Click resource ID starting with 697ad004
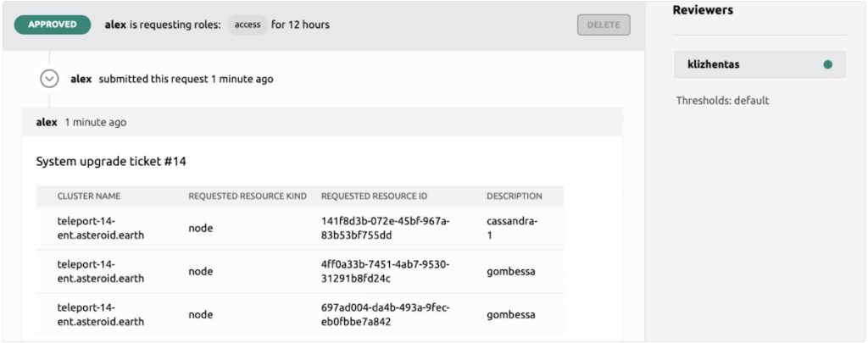The image size is (868, 343). coord(386,315)
